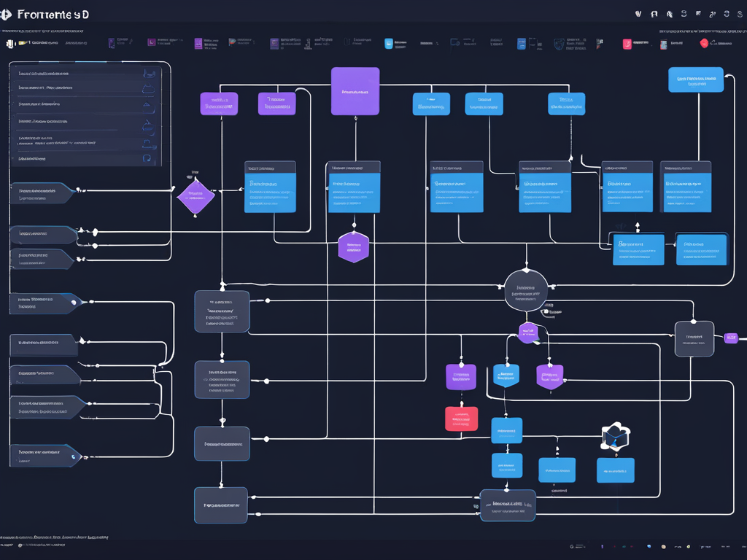Click the app logo beside the title
This screenshot has width=747, height=560.
7,13
